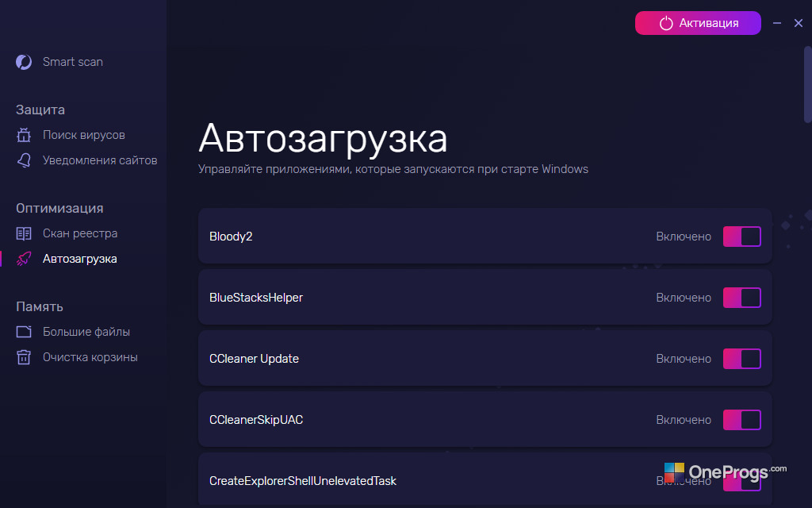Switch off CCleanerSkipUAC toggle

pos(741,420)
